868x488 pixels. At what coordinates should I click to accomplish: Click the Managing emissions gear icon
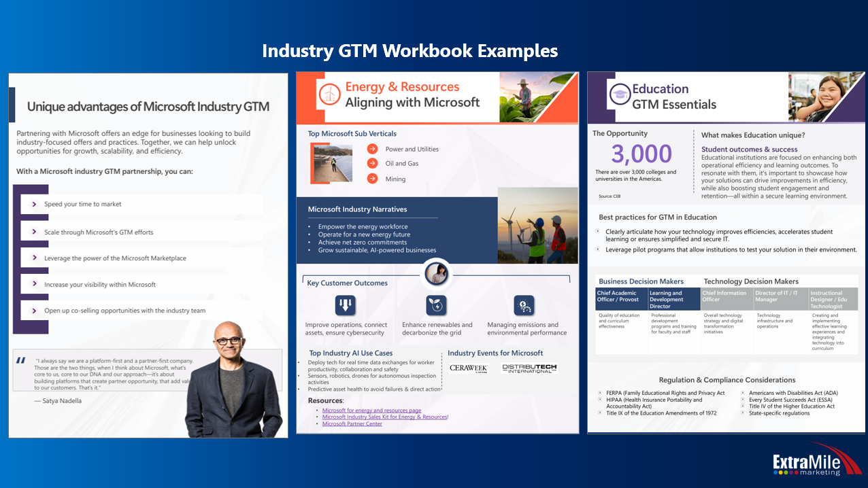tap(524, 305)
